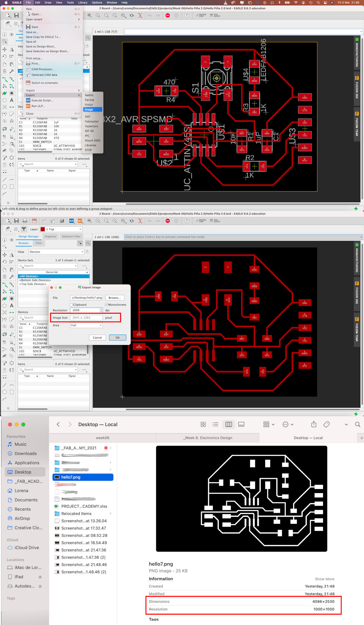Click Resolution stepper arrows in Export Image
The image size is (364, 625).
(x=101, y=310)
